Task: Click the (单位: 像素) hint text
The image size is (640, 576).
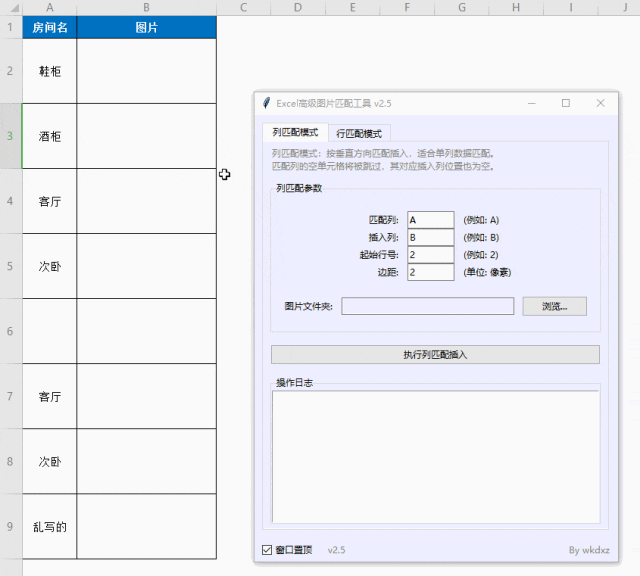Action: (x=487, y=272)
